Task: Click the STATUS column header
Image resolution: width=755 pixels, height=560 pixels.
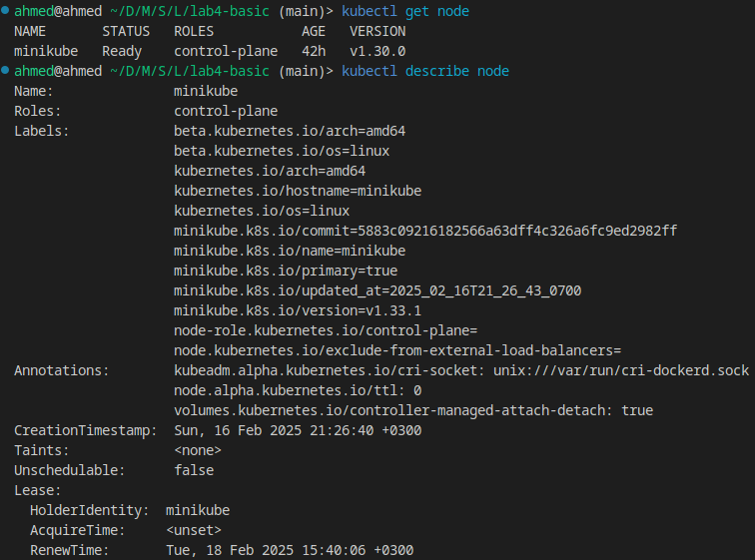Action: [126, 31]
